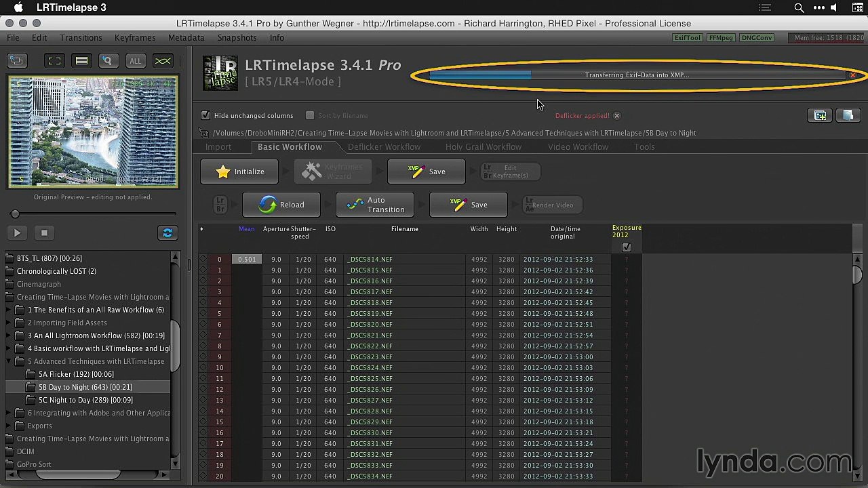Image resolution: width=868 pixels, height=488 pixels.
Task: Switch to Holy Grail Workflow tab
Action: point(484,147)
